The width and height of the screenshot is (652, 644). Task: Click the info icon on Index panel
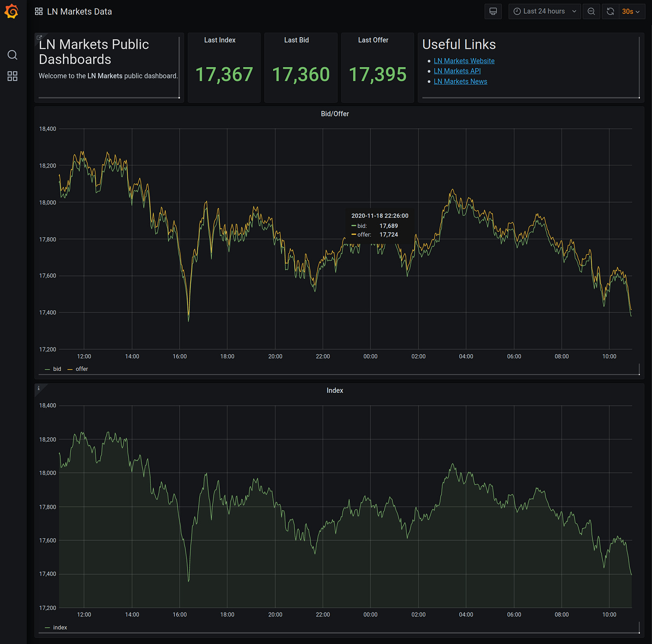coord(39,388)
